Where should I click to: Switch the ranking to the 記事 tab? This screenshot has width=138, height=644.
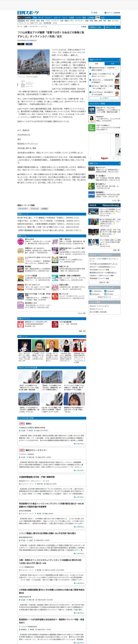96,64
